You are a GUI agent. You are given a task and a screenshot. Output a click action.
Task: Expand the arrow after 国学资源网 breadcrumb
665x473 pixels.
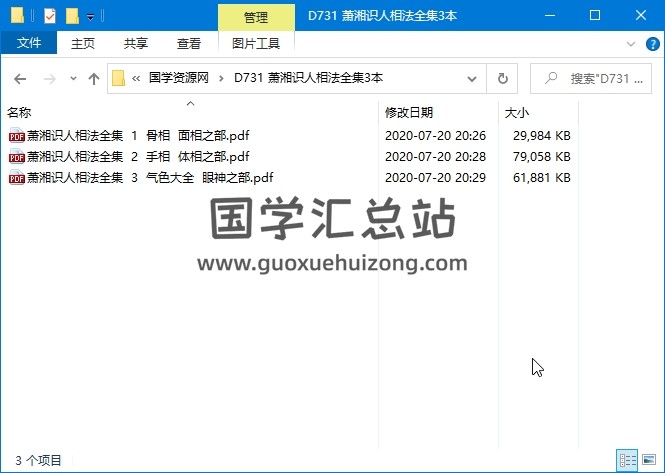click(x=221, y=78)
